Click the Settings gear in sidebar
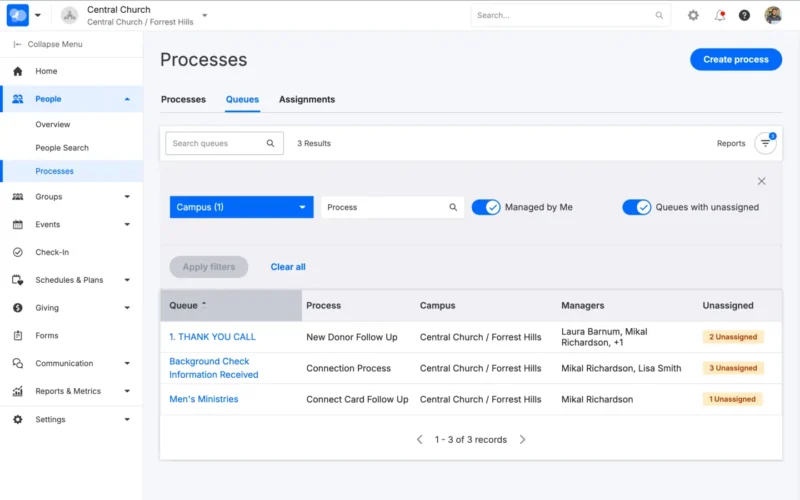The height and width of the screenshot is (500, 800). point(17,419)
